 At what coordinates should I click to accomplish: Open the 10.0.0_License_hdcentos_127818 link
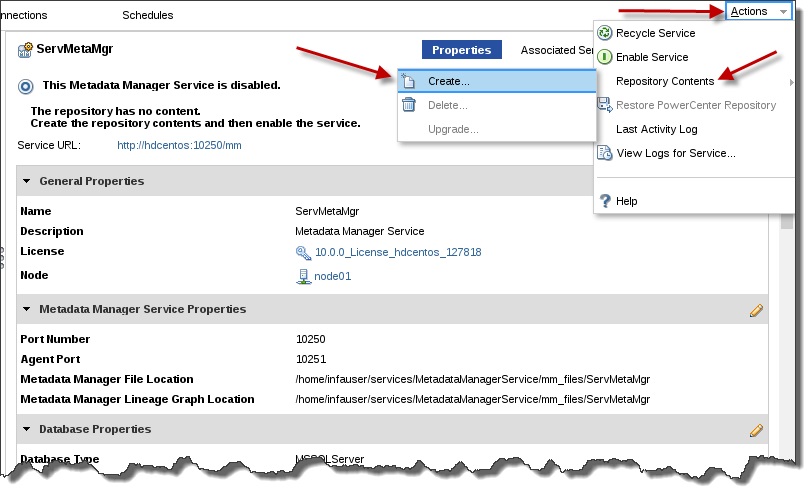398,252
